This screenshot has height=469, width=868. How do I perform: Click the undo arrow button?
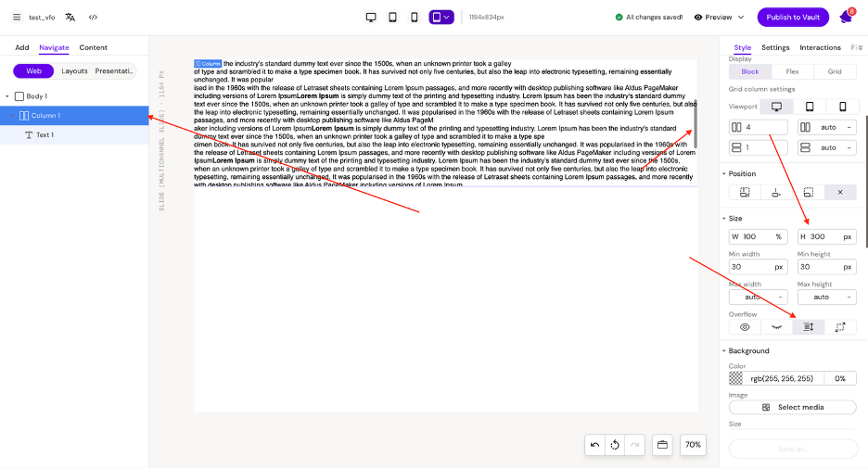(x=594, y=445)
